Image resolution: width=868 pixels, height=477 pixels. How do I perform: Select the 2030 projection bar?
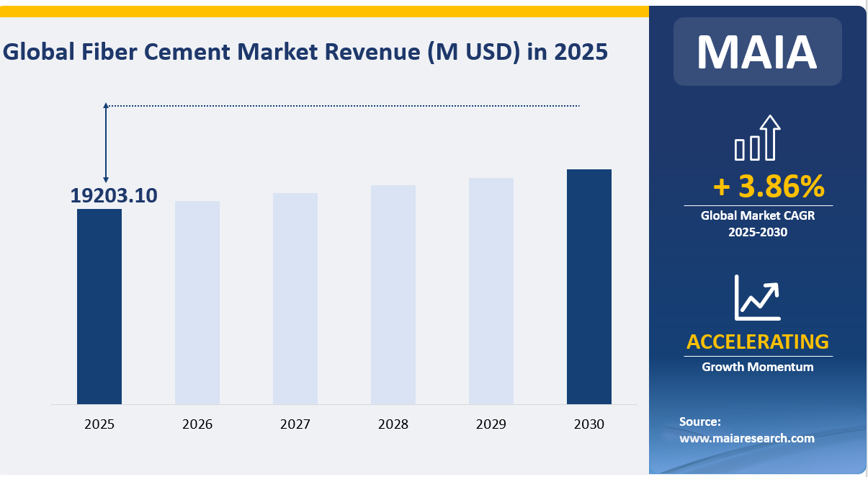click(589, 288)
